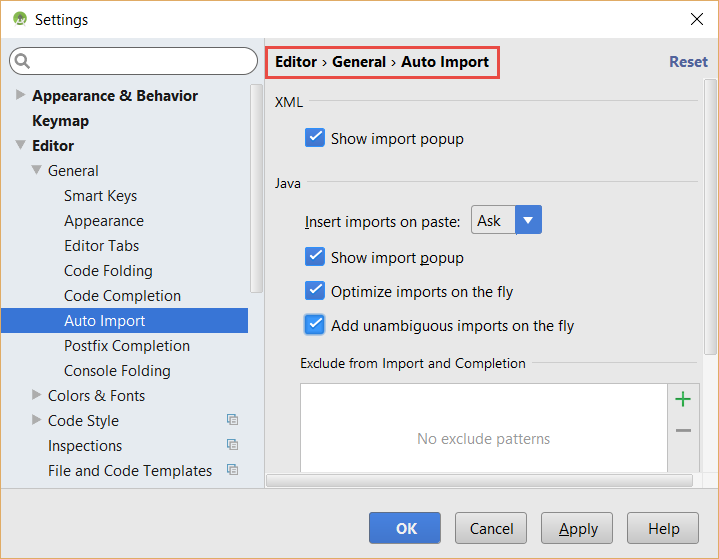Click the Reset link
Image resolution: width=719 pixels, height=559 pixels.
[x=688, y=61]
